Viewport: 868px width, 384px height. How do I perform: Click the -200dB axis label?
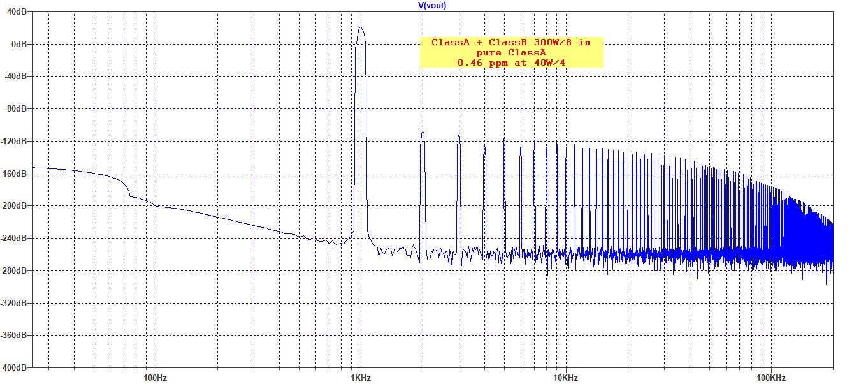(x=15, y=206)
